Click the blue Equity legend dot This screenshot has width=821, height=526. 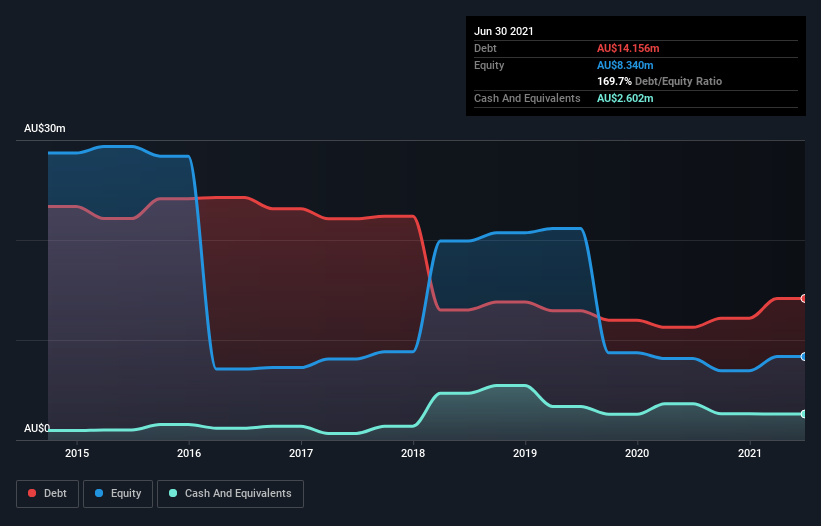pyautogui.click(x=99, y=493)
